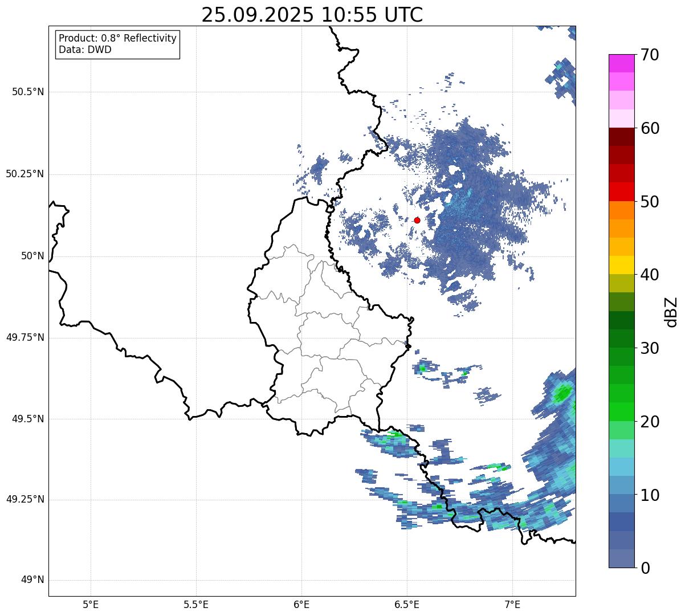Screen dimensions: 685x616
Task: Click the title 25.09.2025 10:55 UTC
Action: (x=312, y=15)
